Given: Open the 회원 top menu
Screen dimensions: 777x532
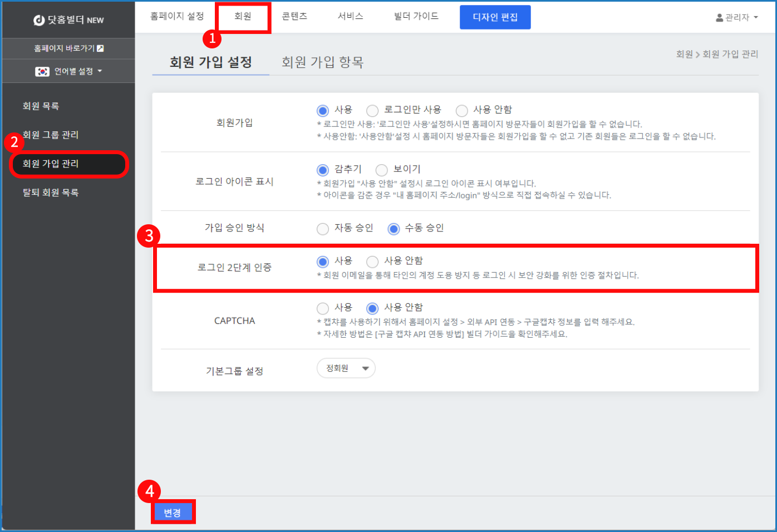Looking at the screenshot, I should click(243, 17).
